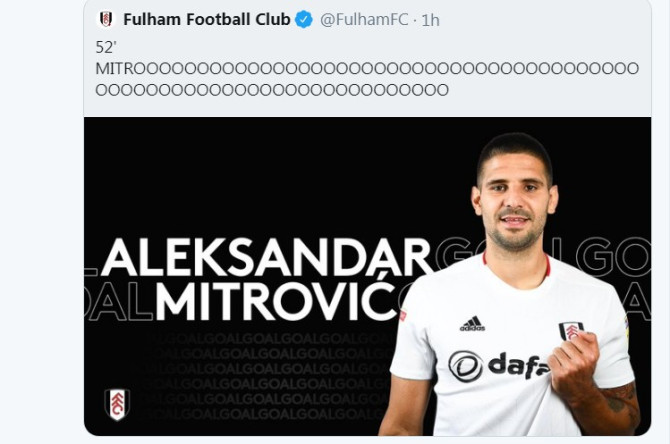Click the MITROOOO tweet text first line
The width and height of the screenshot is (670, 444).
tap(366, 69)
